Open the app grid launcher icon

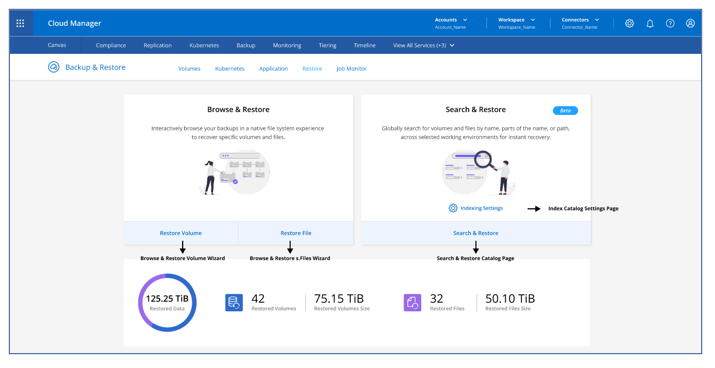point(21,23)
